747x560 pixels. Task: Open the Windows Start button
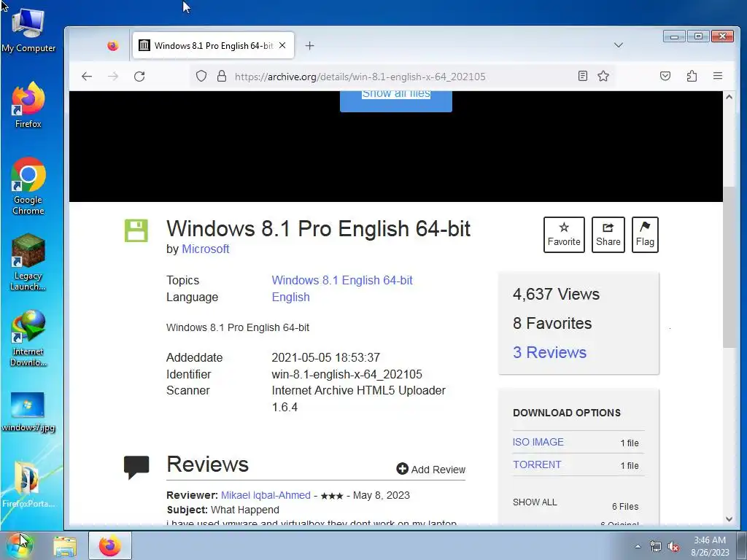click(20, 545)
